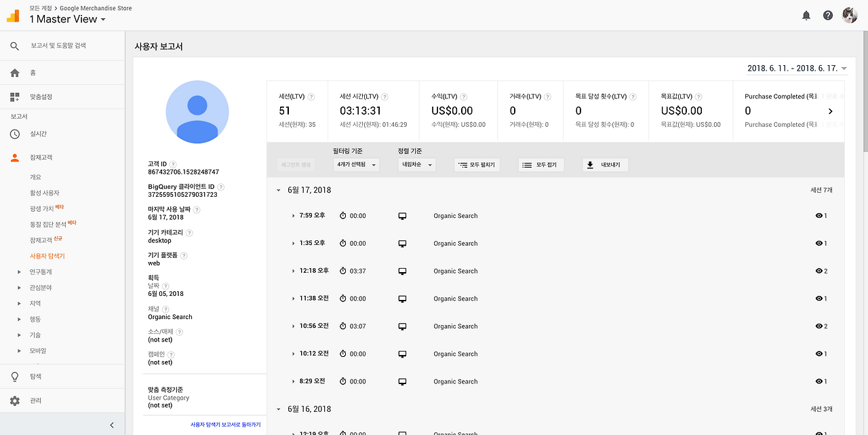Click 모두 접기 collapse all button

[541, 165]
